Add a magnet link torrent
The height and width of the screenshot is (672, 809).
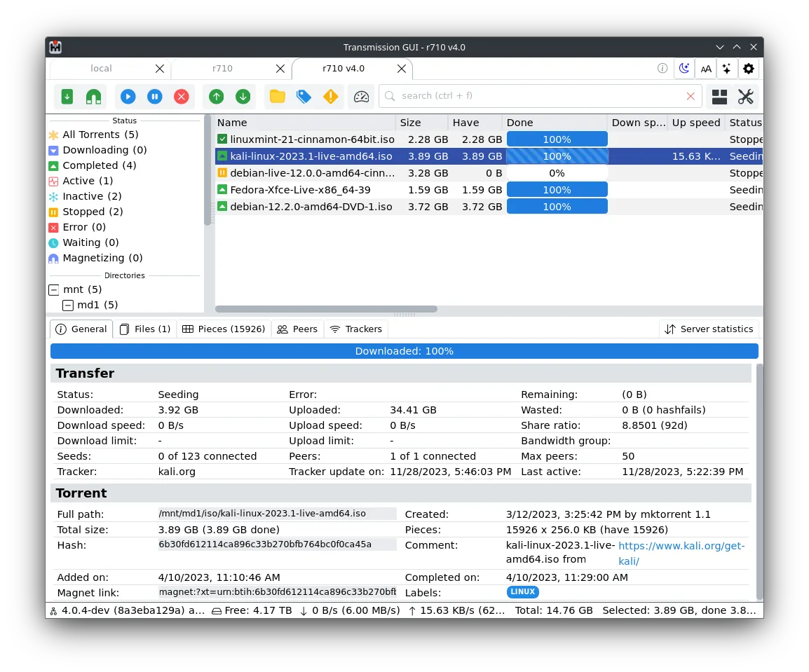coord(92,96)
